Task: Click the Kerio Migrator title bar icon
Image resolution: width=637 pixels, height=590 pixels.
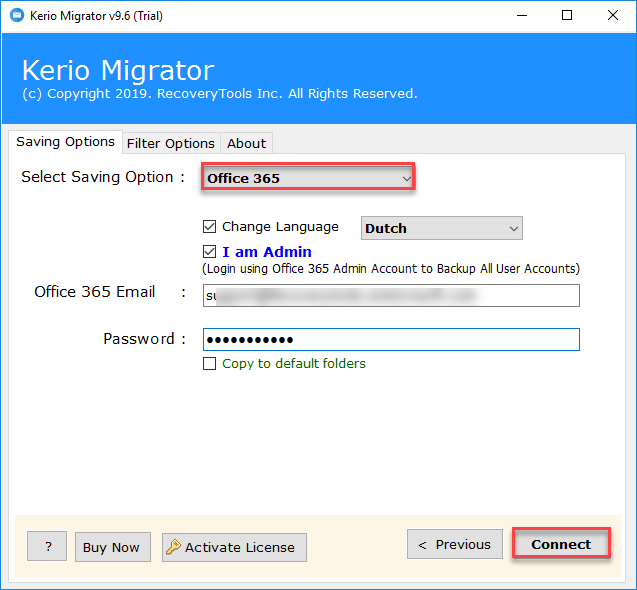Action: 17,15
